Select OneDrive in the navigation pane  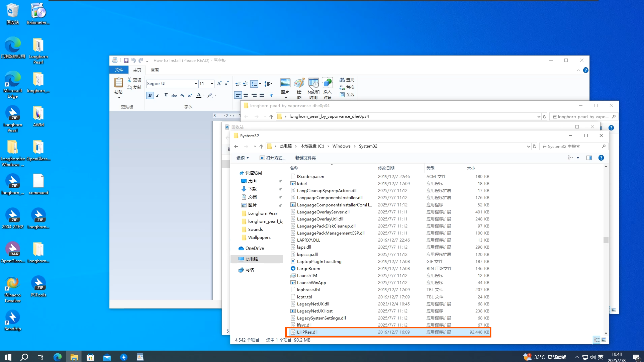point(255,248)
